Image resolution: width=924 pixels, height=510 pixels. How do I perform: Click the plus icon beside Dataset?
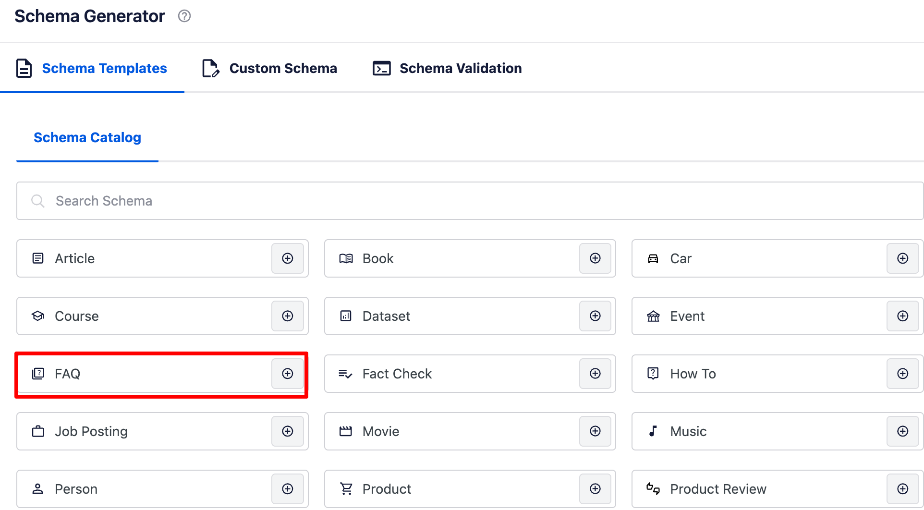[x=595, y=316]
